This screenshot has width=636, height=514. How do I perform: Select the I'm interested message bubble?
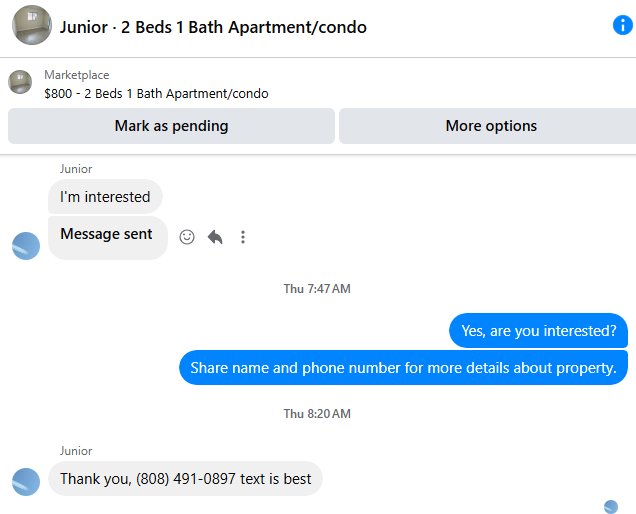coord(105,197)
